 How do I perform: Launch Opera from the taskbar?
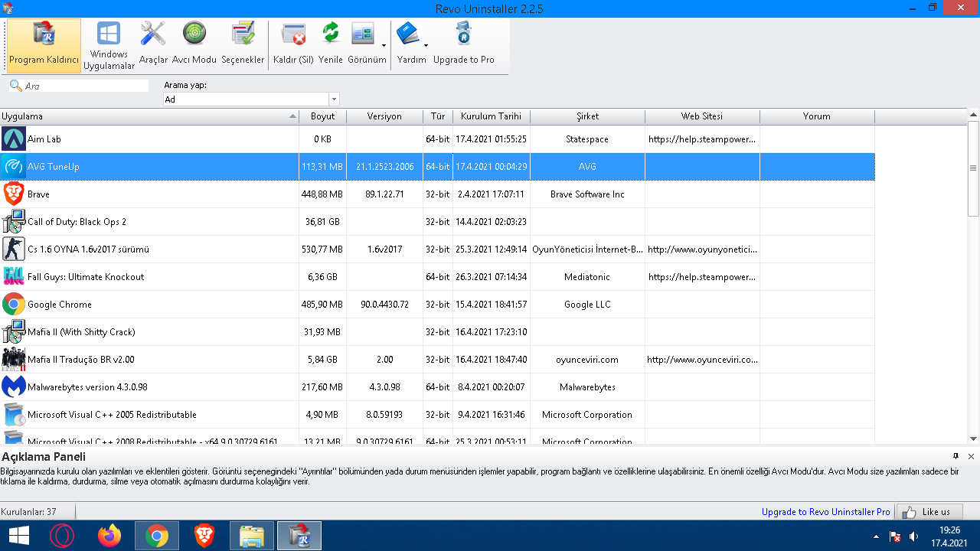tap(62, 536)
